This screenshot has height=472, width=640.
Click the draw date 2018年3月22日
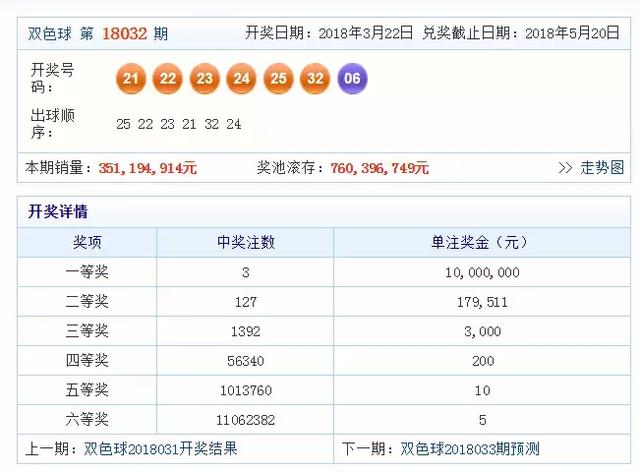365,33
